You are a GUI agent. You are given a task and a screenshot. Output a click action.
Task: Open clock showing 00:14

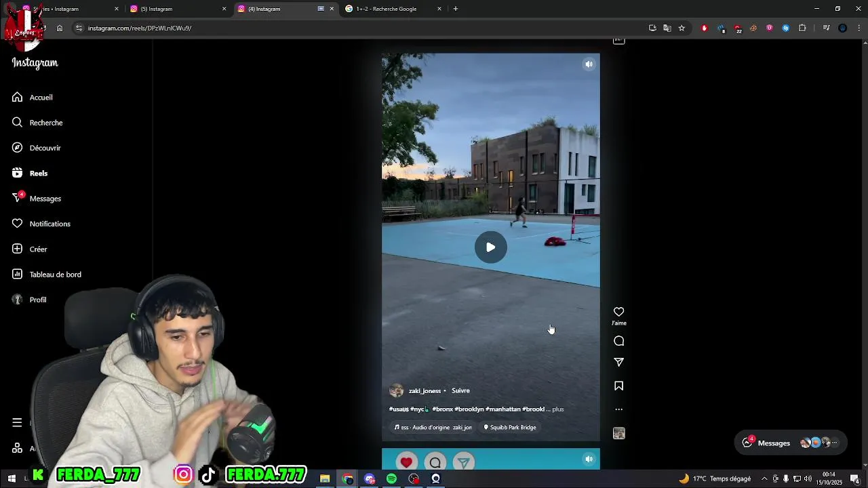point(829,479)
